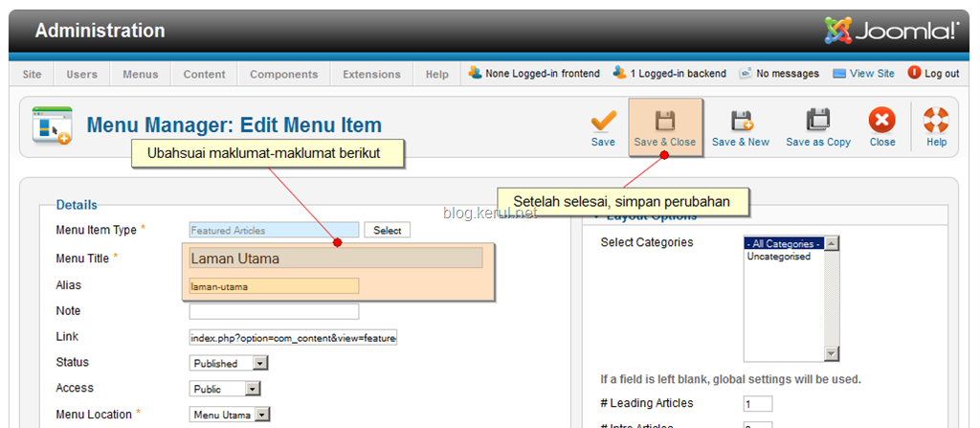Open the Access Public dropdown
The height and width of the screenshot is (428, 980).
pos(225,389)
